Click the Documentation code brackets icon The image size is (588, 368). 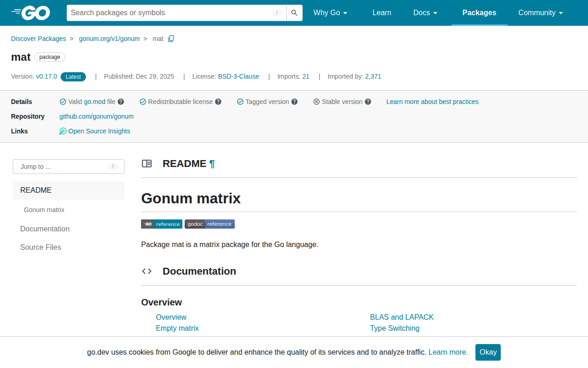pos(147,271)
